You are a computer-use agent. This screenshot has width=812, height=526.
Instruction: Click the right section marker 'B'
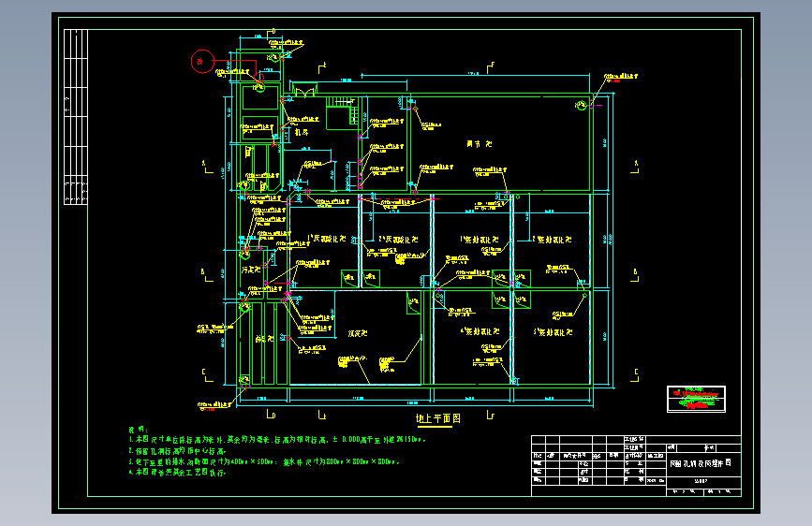pos(635,275)
